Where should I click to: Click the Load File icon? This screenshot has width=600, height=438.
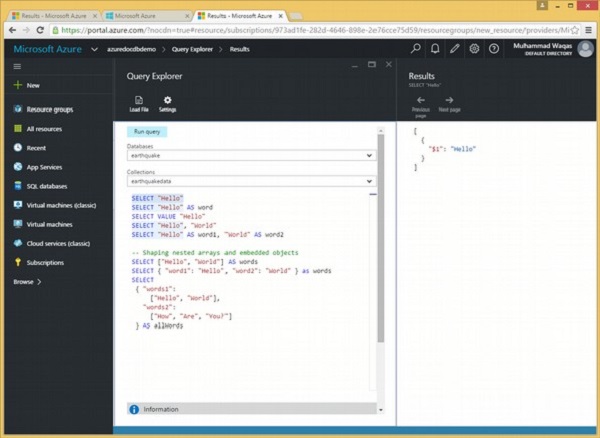tap(138, 100)
